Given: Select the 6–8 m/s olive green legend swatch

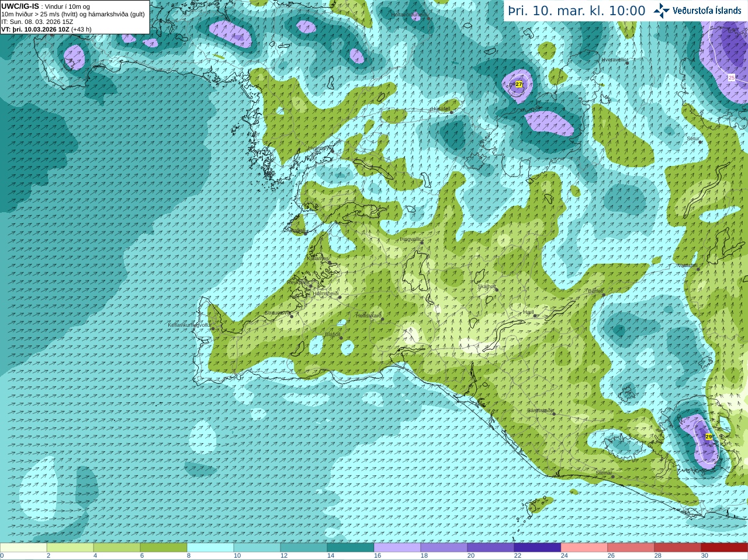Looking at the screenshot, I should (x=164, y=548).
